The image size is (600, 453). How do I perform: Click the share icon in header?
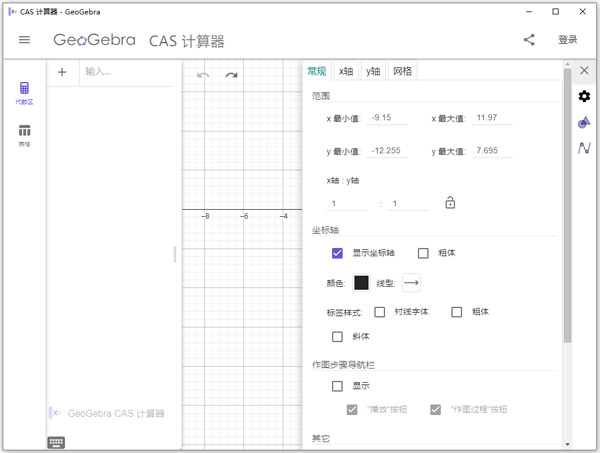click(x=529, y=40)
